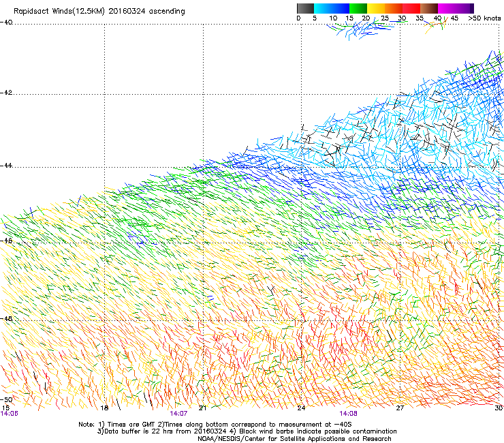Click the legend scale value '25'
The image size is (504, 443).
coord(385,18)
